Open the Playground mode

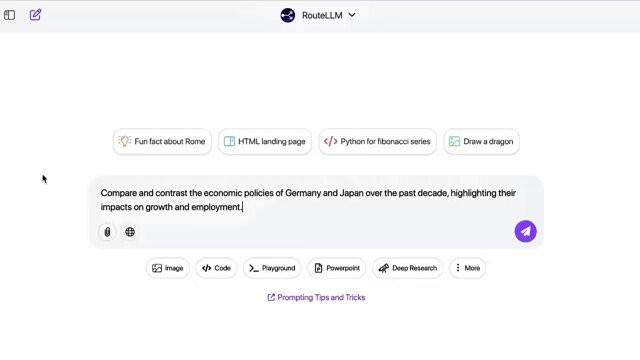point(272,268)
